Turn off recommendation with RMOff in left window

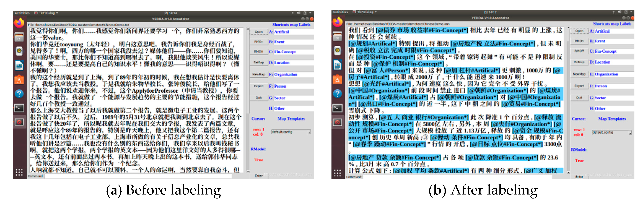click(259, 51)
